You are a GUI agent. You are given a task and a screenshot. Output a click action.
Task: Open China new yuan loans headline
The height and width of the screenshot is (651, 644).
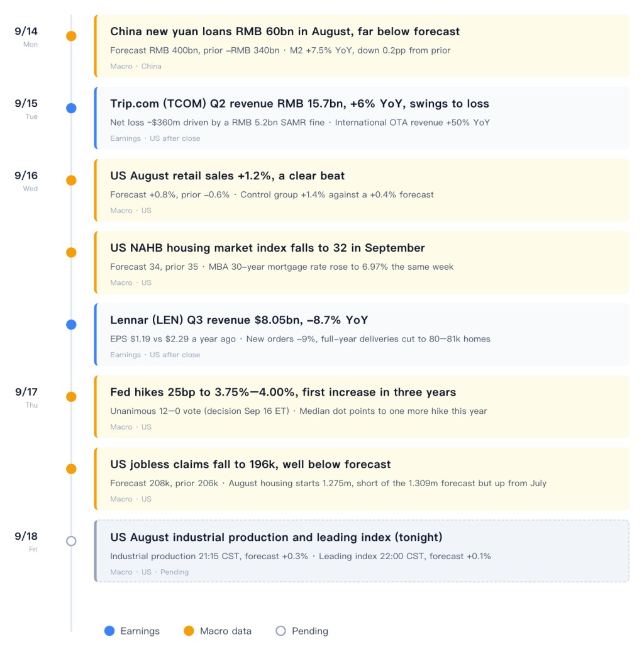(285, 31)
